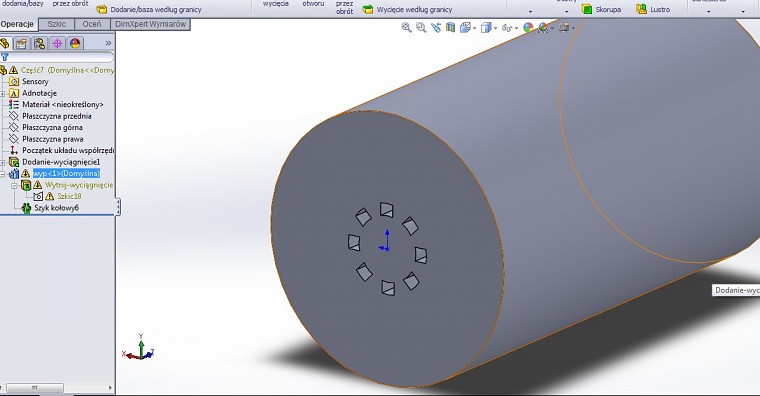Open the DimXpertManager crosshair tab icon
This screenshot has height=396, width=760.
pos(57,44)
